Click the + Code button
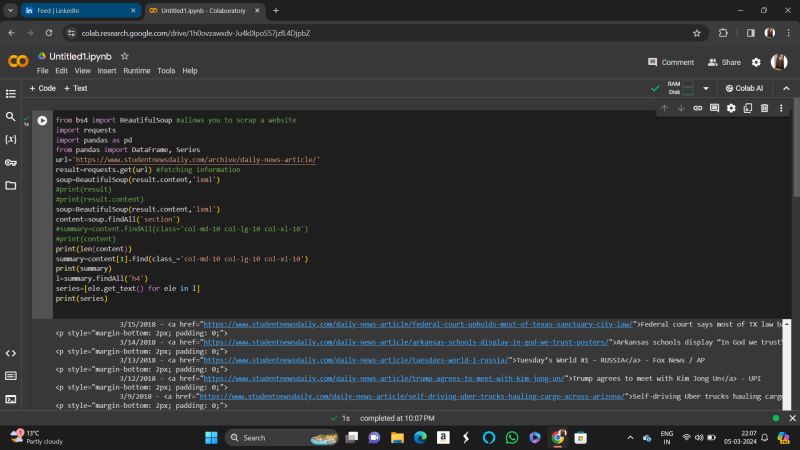The image size is (800, 450). click(x=41, y=88)
